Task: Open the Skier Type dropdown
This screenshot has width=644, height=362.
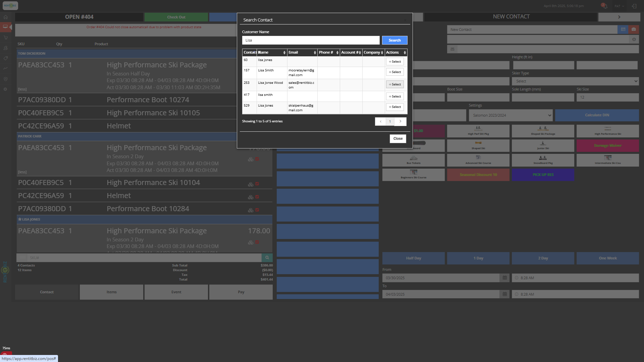Action: tap(575, 81)
